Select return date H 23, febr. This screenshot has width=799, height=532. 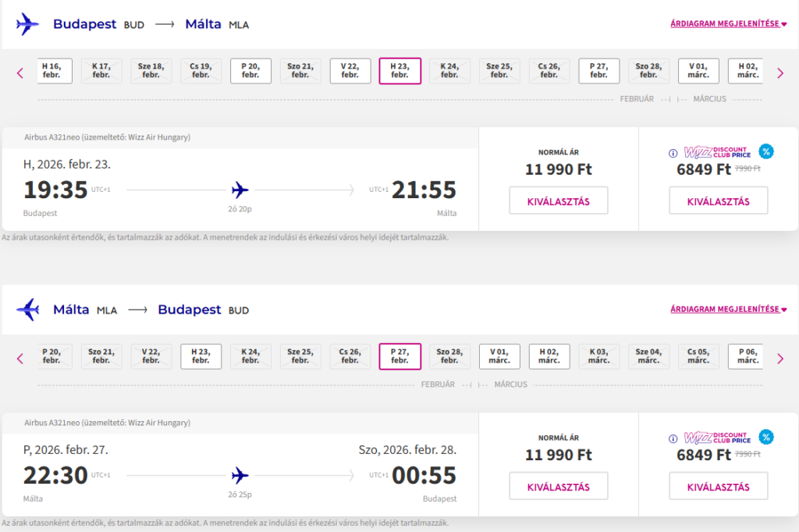coord(201,356)
